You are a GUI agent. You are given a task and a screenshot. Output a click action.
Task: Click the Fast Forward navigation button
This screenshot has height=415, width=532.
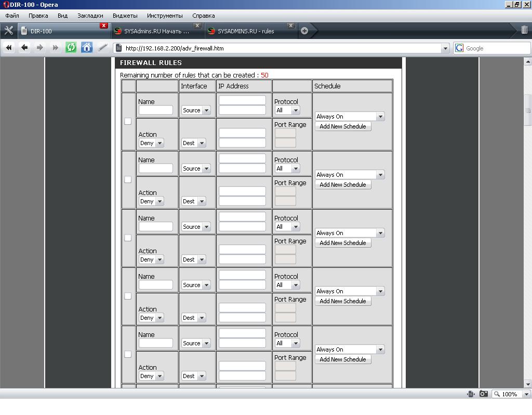(x=55, y=47)
